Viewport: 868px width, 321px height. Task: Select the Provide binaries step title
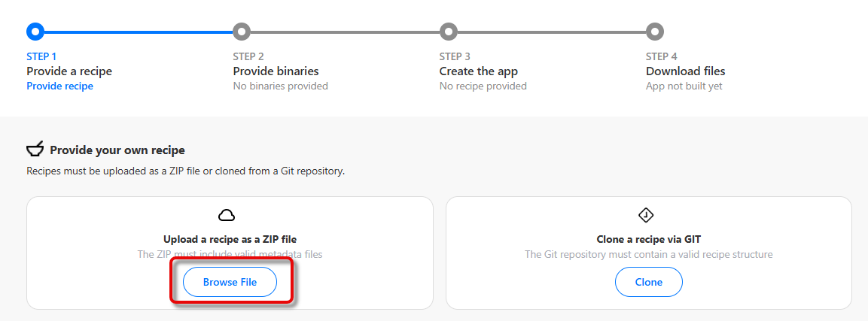[x=276, y=71]
